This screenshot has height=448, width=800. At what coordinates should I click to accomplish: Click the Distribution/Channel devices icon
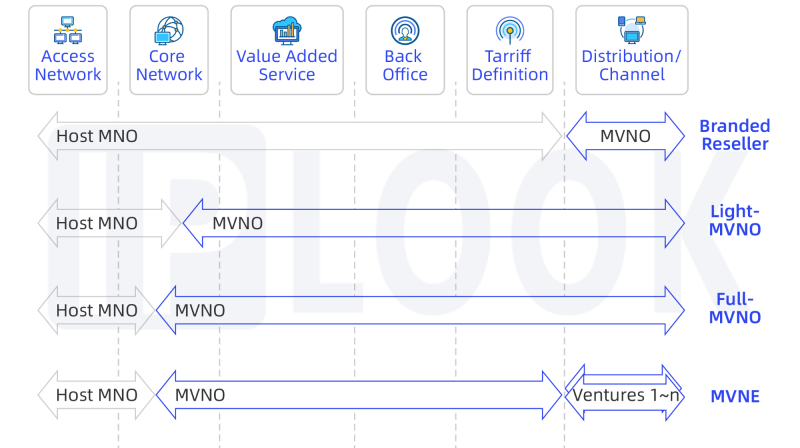click(x=632, y=30)
